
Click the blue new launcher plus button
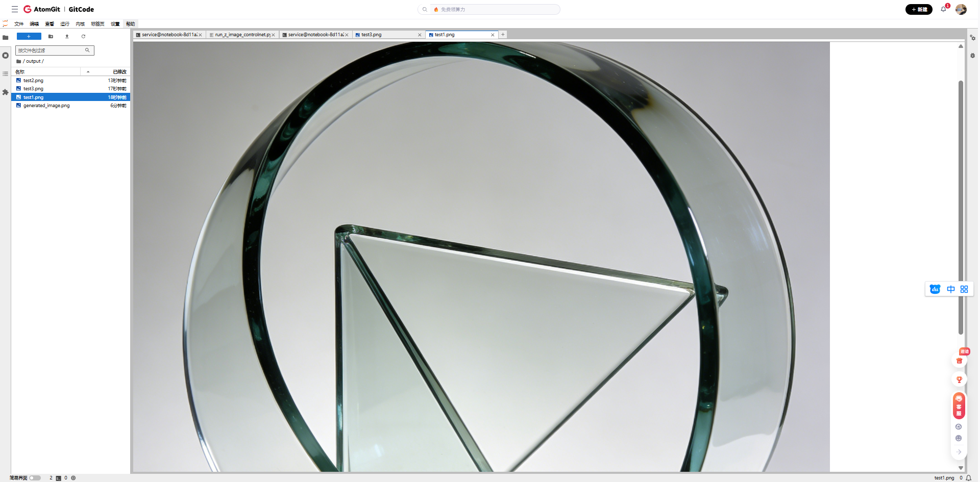(29, 36)
